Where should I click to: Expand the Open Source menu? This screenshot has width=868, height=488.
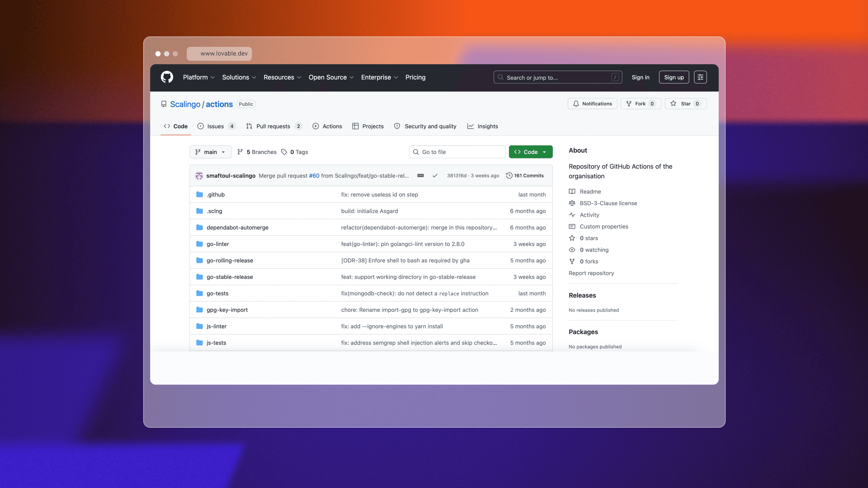coord(331,77)
